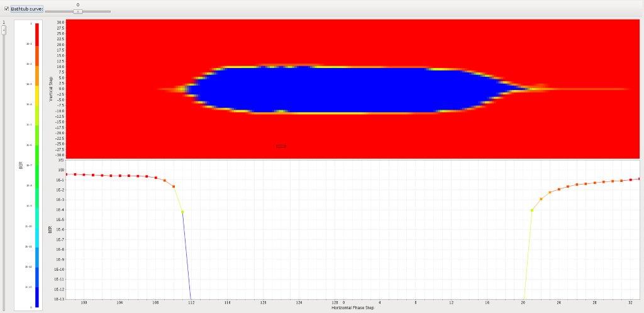
Task: Click the dark blue bottom segment of BER legend
Action: (36, 296)
